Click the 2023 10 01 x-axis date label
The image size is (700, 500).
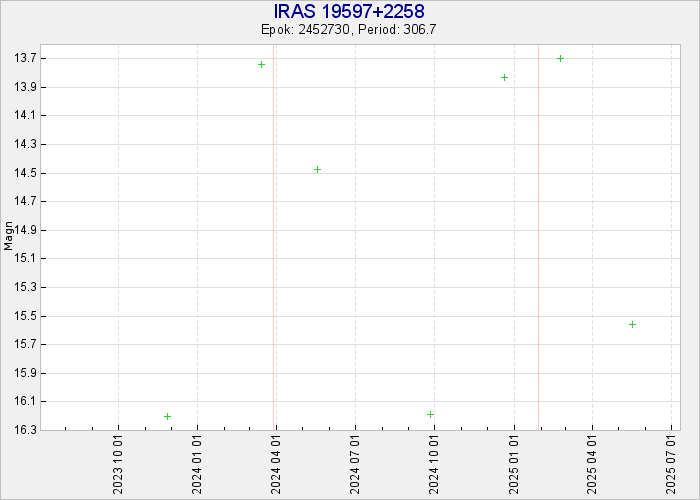(x=119, y=463)
